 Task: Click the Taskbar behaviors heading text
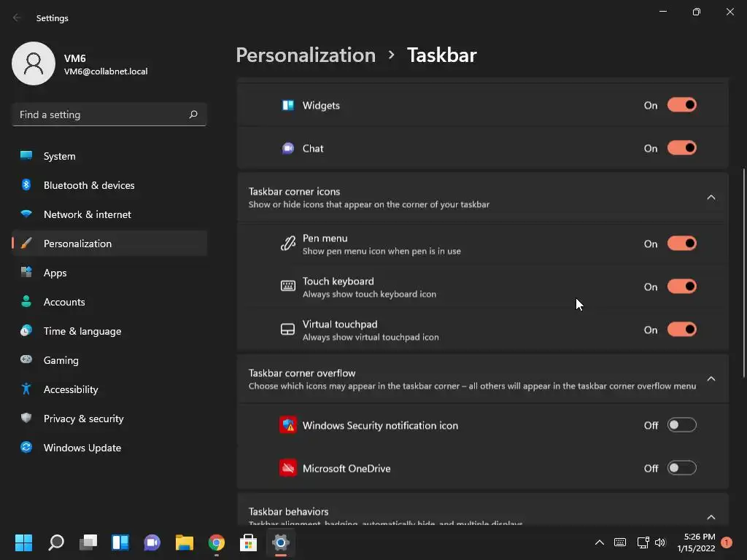(x=288, y=511)
